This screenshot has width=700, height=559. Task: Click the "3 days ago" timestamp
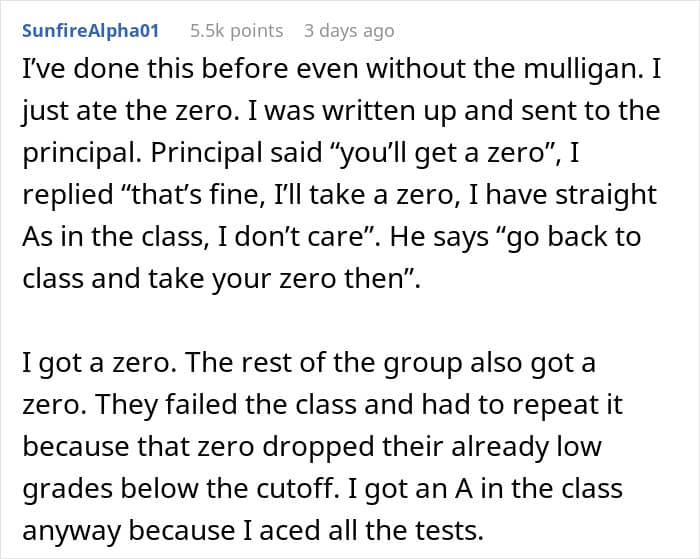[349, 31]
